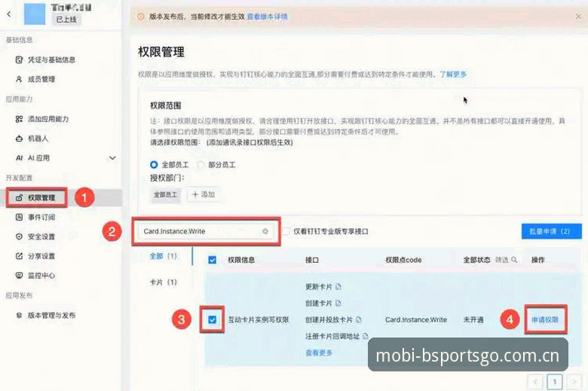The height and width of the screenshot is (391, 588).
Task: Select the 卡片 (1) category tab
Action: pos(163,283)
